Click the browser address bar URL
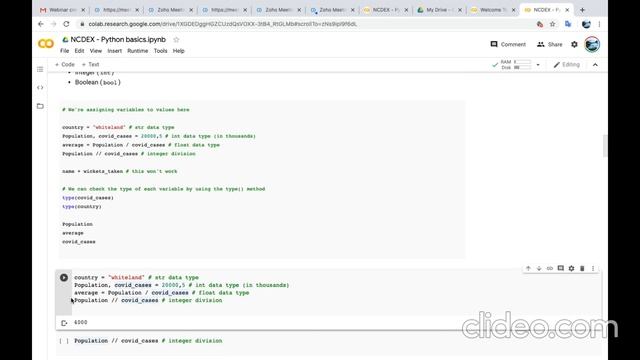 click(223, 24)
